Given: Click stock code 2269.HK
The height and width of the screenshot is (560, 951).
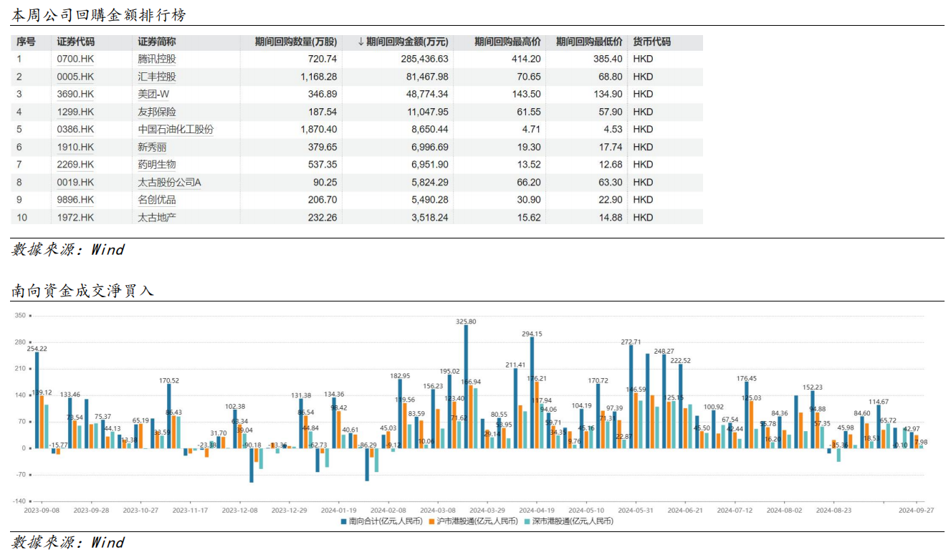Looking at the screenshot, I should tap(75, 165).
